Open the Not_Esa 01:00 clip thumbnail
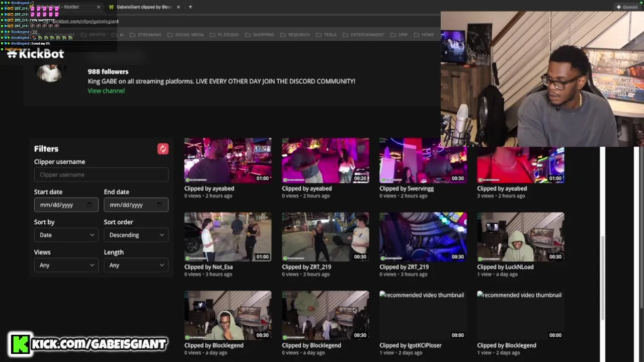Screen dimensions: 644x362 [x=228, y=237]
